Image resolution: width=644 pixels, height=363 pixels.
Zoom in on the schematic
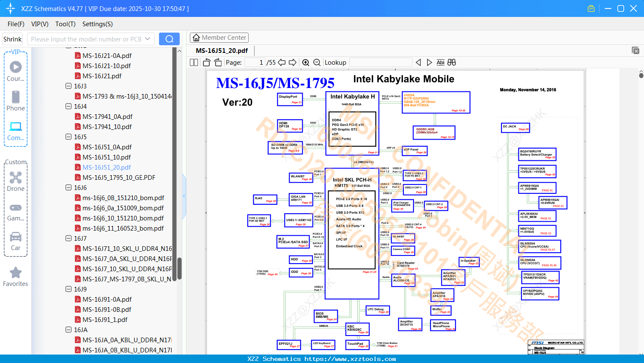(x=306, y=63)
